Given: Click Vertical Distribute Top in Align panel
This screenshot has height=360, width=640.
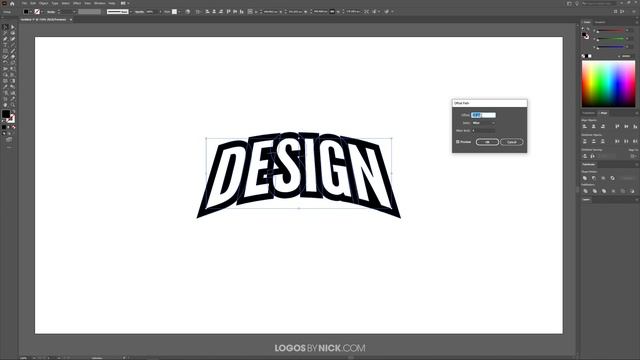Looking at the screenshot, I should tap(584, 141).
